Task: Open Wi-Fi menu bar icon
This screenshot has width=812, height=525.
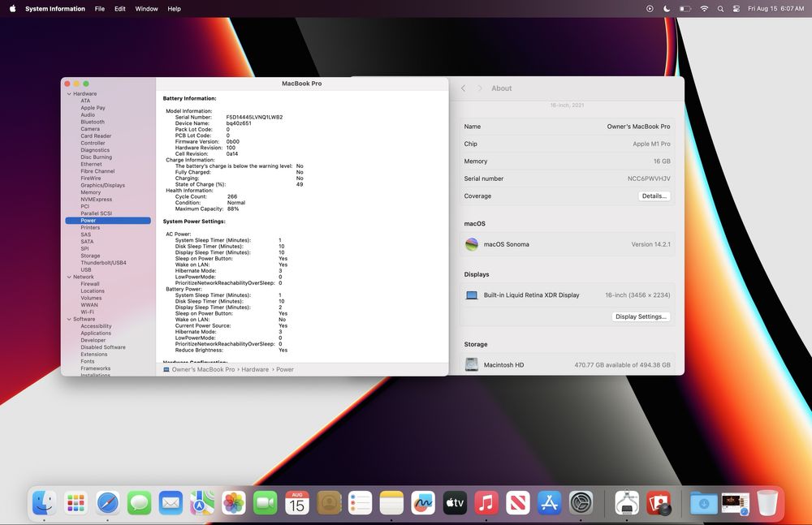Action: [704, 9]
